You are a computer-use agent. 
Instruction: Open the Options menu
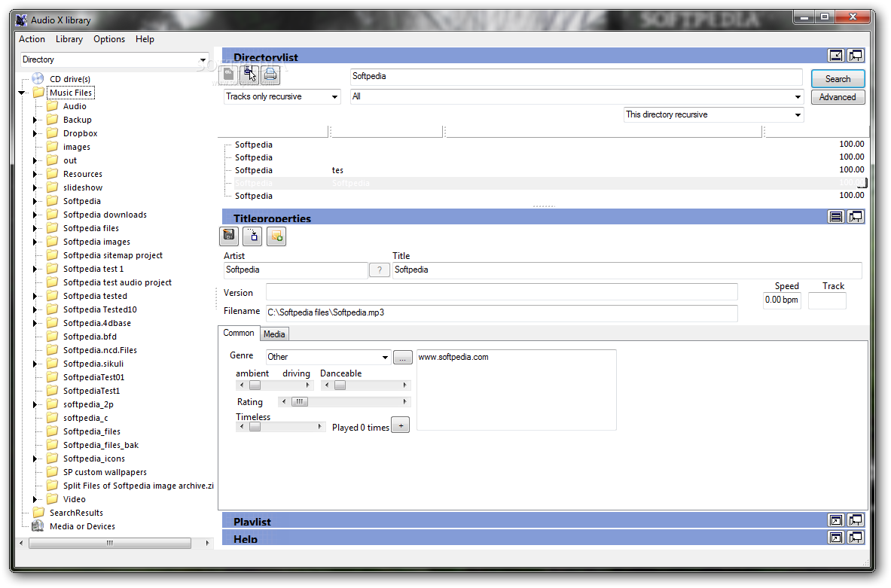point(109,38)
